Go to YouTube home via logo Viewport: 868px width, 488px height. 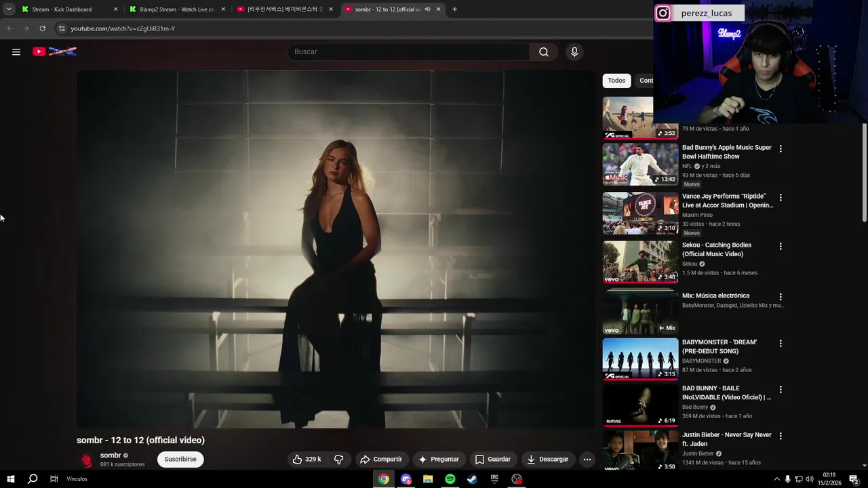[54, 52]
